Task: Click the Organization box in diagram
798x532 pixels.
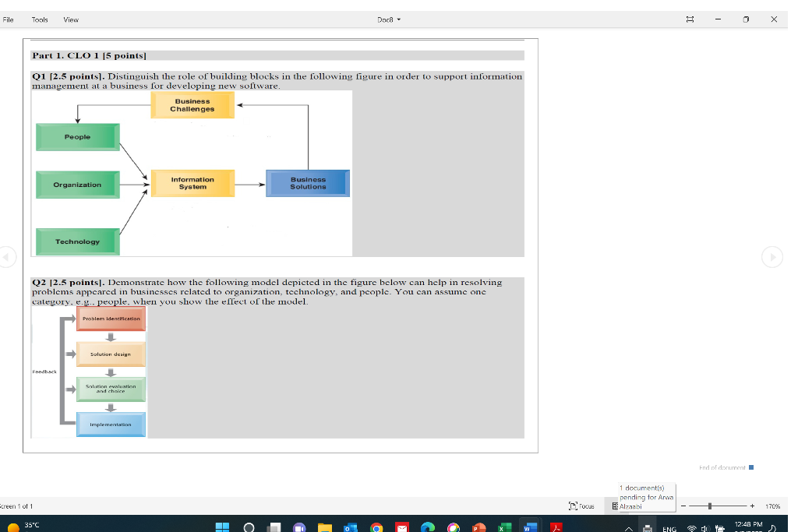Action: pyautogui.click(x=77, y=185)
